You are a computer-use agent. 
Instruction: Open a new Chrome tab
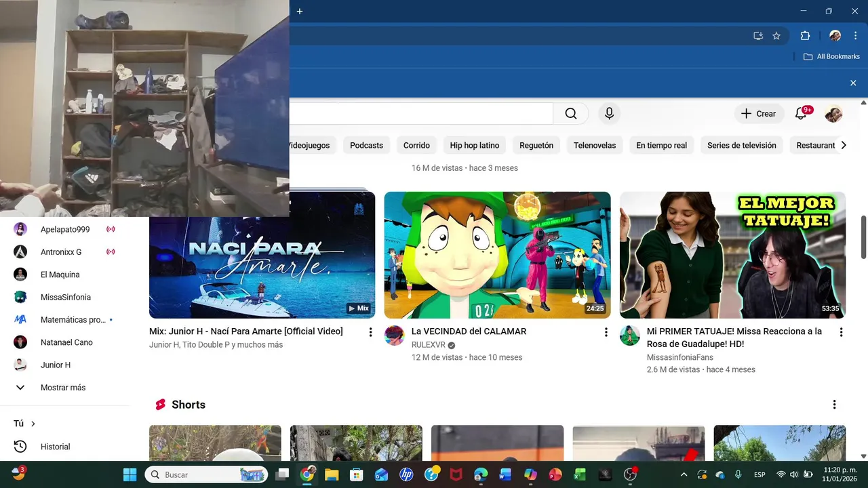coord(300,11)
